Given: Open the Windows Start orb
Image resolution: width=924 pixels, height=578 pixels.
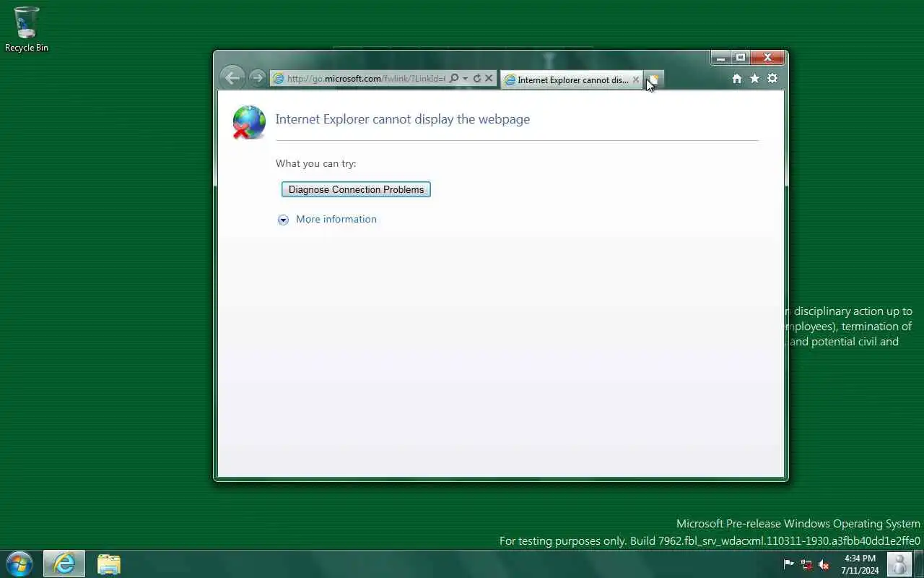Looking at the screenshot, I should click(x=19, y=564).
